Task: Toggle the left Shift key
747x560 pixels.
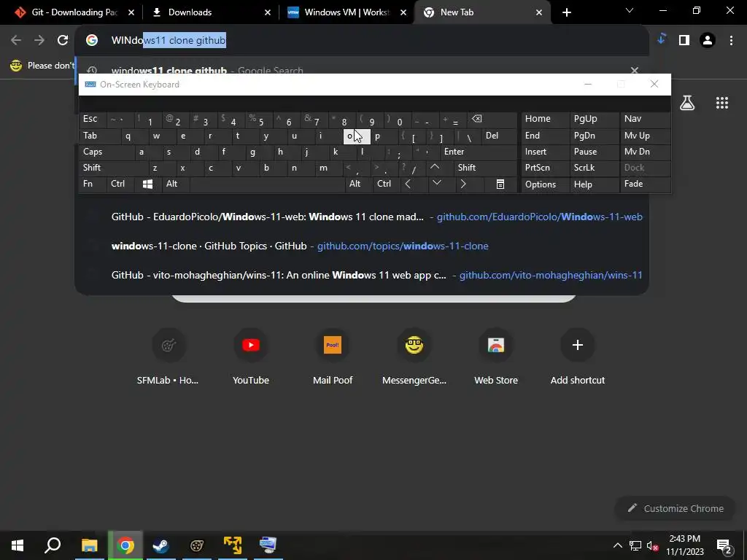Action: 113,168
